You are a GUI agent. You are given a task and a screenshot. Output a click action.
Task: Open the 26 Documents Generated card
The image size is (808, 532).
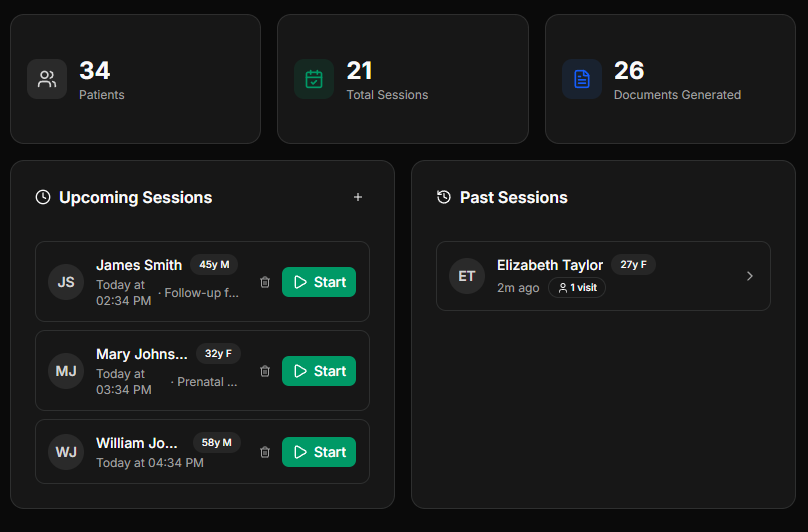click(670, 79)
